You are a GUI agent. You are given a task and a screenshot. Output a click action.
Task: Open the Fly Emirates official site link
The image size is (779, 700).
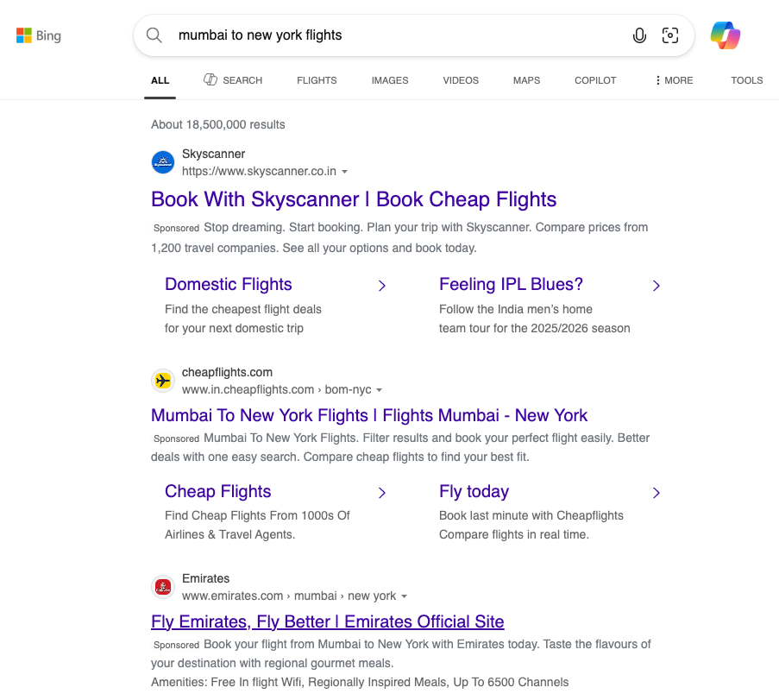[x=327, y=621]
